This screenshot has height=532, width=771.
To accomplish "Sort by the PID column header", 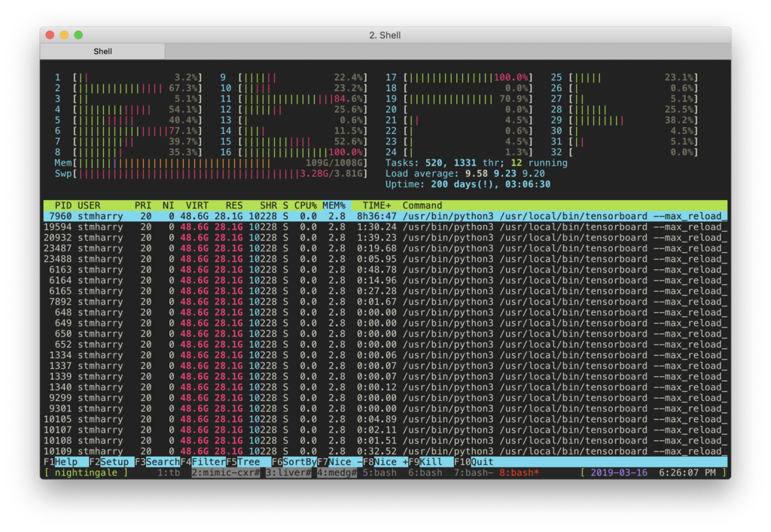I will [63, 205].
